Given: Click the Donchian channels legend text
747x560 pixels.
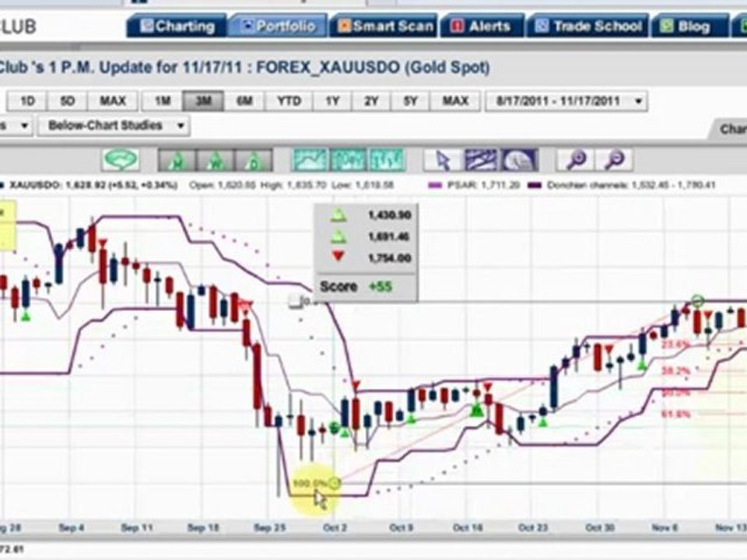Looking at the screenshot, I should pyautogui.click(x=631, y=185).
